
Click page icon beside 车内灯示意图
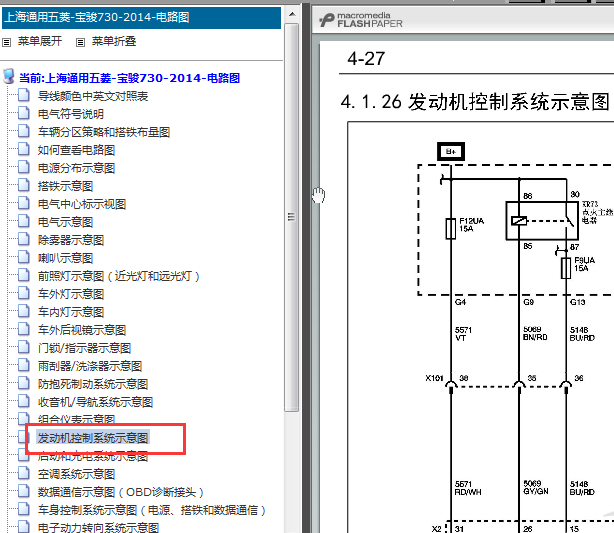[x=23, y=311]
